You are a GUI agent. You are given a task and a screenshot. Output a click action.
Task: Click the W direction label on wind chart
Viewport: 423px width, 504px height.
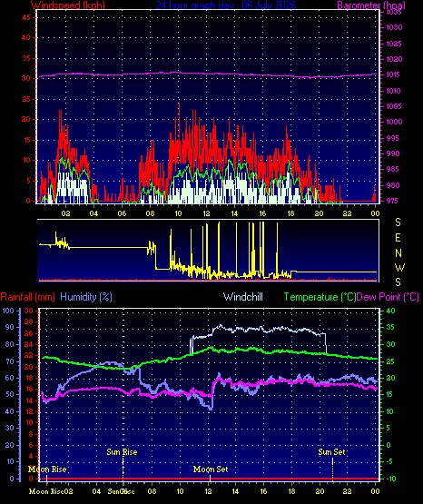pyautogui.click(x=399, y=267)
